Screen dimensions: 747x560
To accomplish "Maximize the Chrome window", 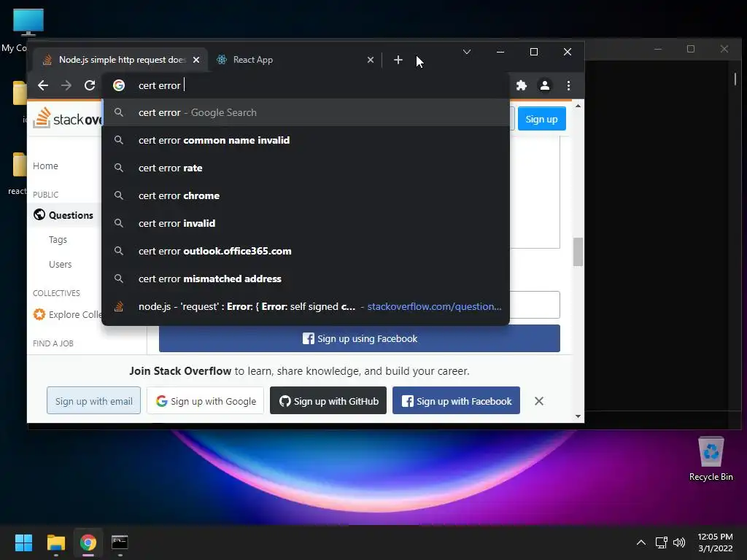I will pyautogui.click(x=534, y=52).
